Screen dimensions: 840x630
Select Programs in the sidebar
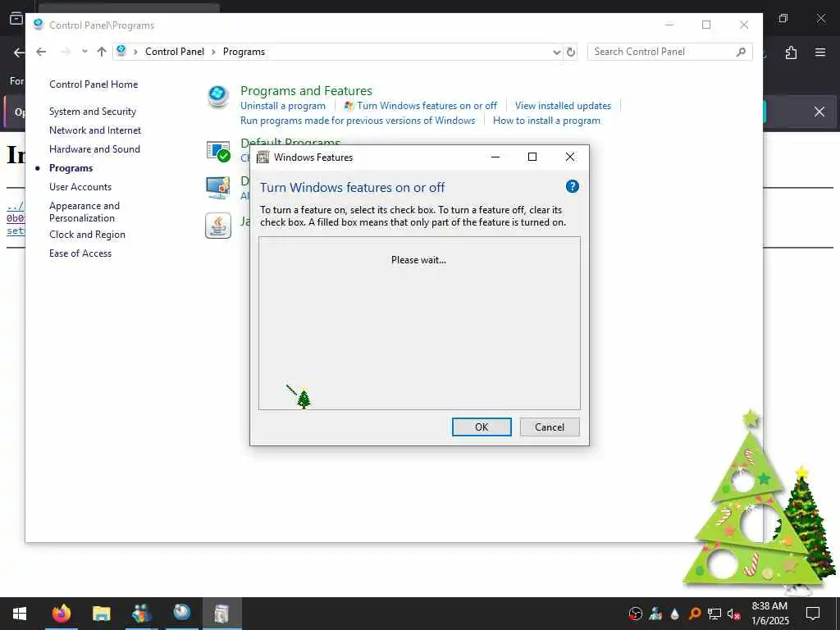tap(71, 168)
